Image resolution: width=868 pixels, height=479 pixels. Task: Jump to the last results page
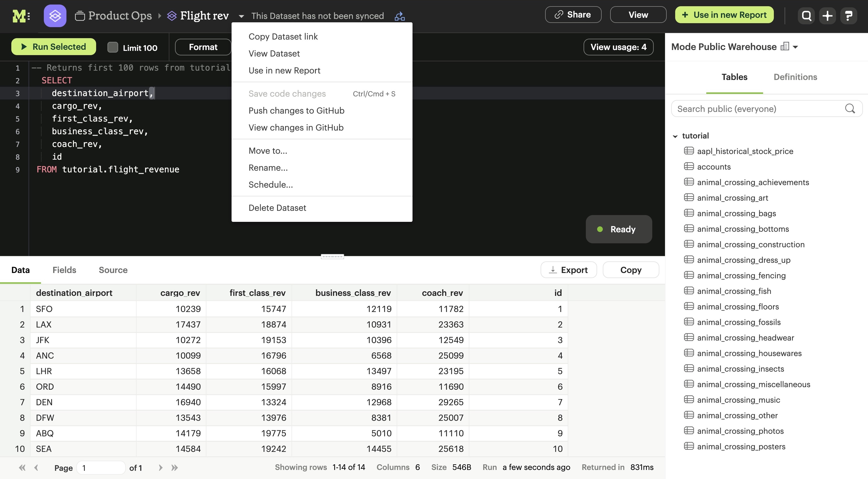point(174,467)
